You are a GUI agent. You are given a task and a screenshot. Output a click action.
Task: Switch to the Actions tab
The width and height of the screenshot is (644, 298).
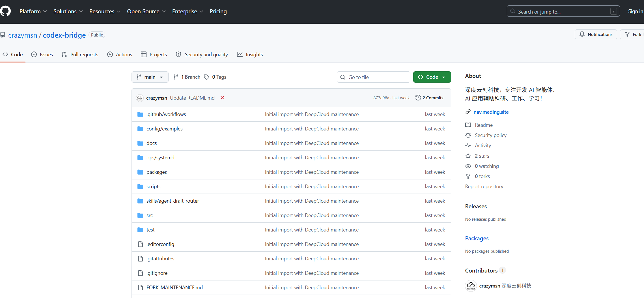pyautogui.click(x=120, y=55)
